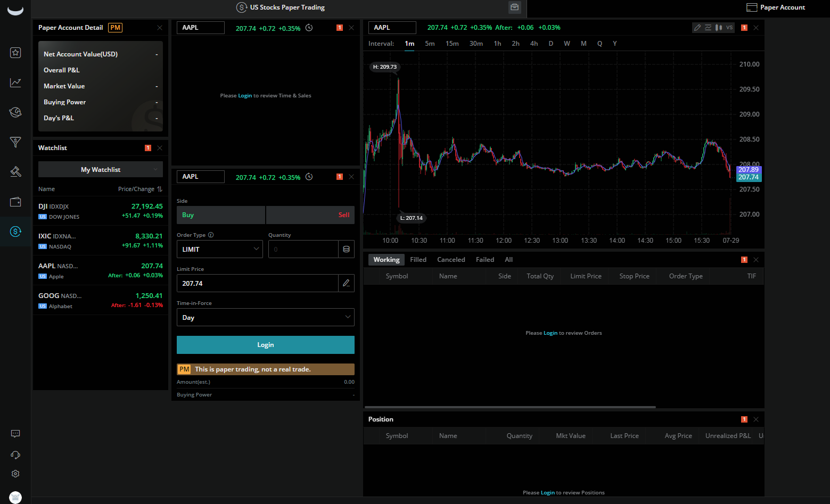The width and height of the screenshot is (830, 504).
Task: Click the gavel trade icon in sidebar
Action: click(15, 171)
